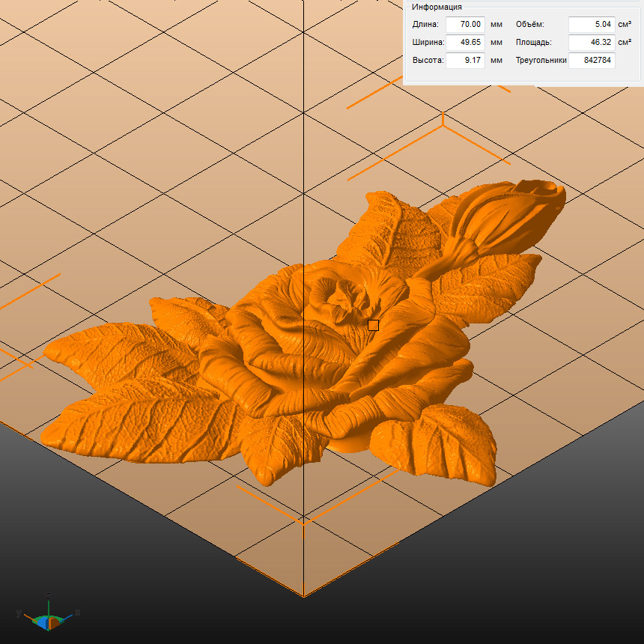Click the Треугольники count field

coord(592,61)
